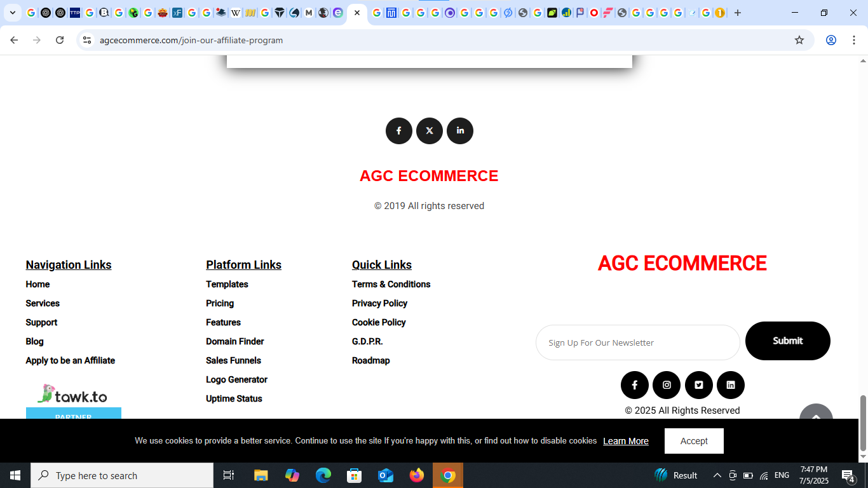Reload the page
The image size is (868, 488).
(60, 40)
